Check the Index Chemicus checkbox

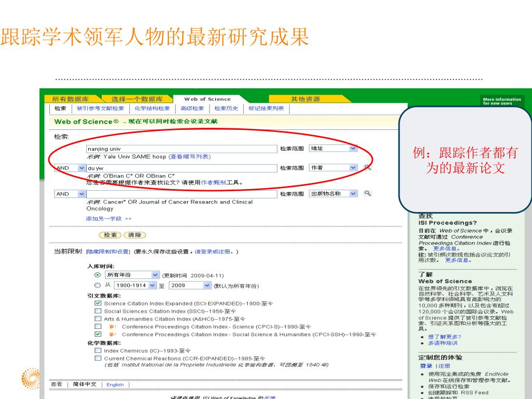[98, 351]
